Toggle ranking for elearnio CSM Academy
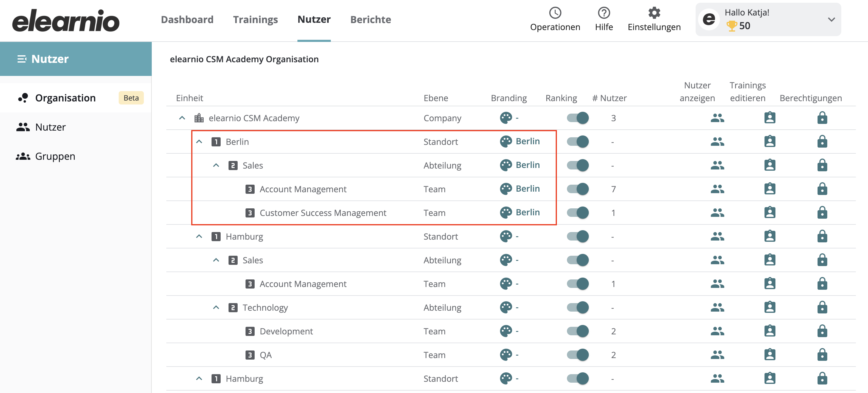 click(x=578, y=118)
